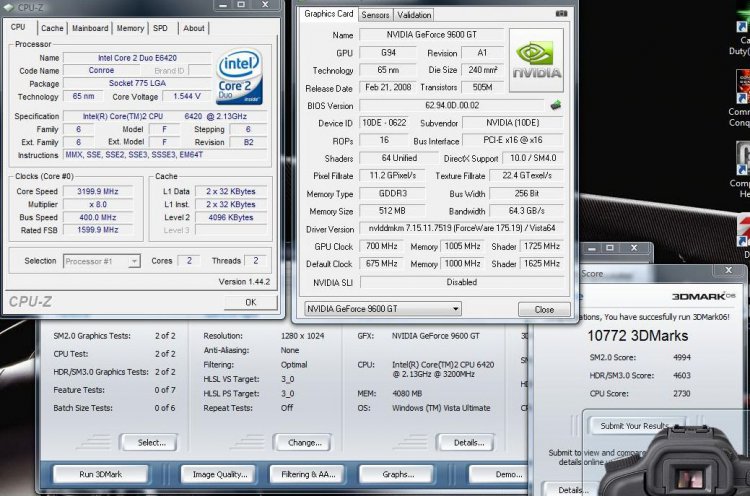Click the GPU Clock value 700 MHz
Screen dimensions: 750x496
point(381,246)
